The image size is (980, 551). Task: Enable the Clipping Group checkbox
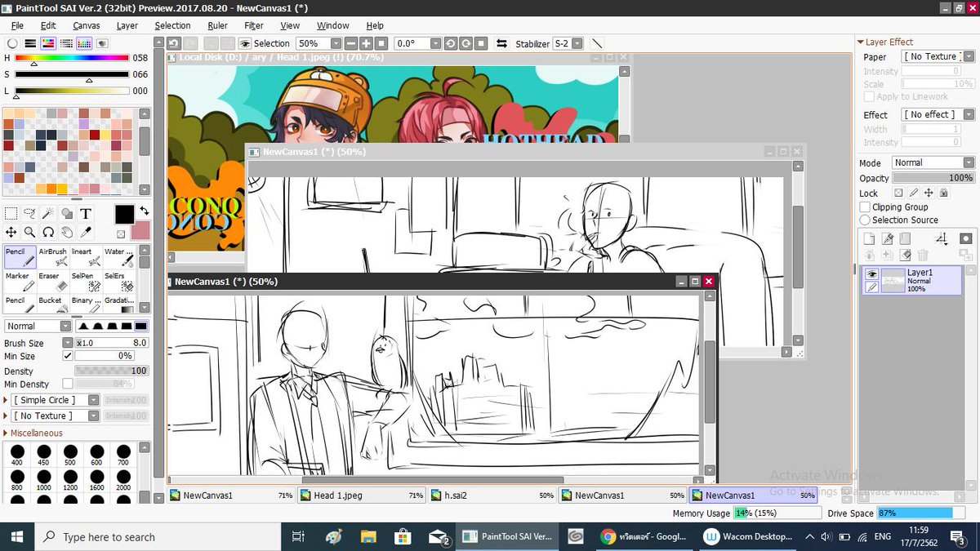pyautogui.click(x=866, y=207)
